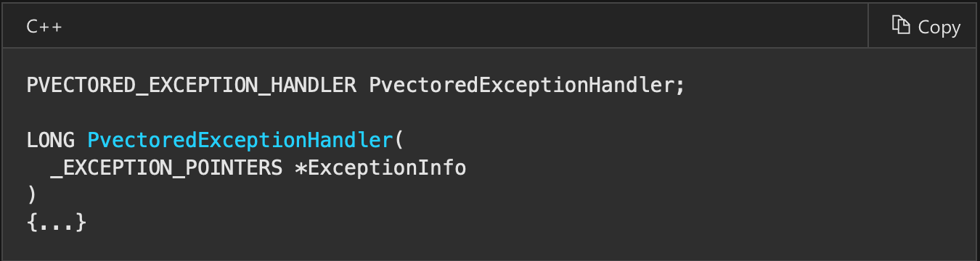
Task: Click the empty line between the declarations
Action: (490, 112)
